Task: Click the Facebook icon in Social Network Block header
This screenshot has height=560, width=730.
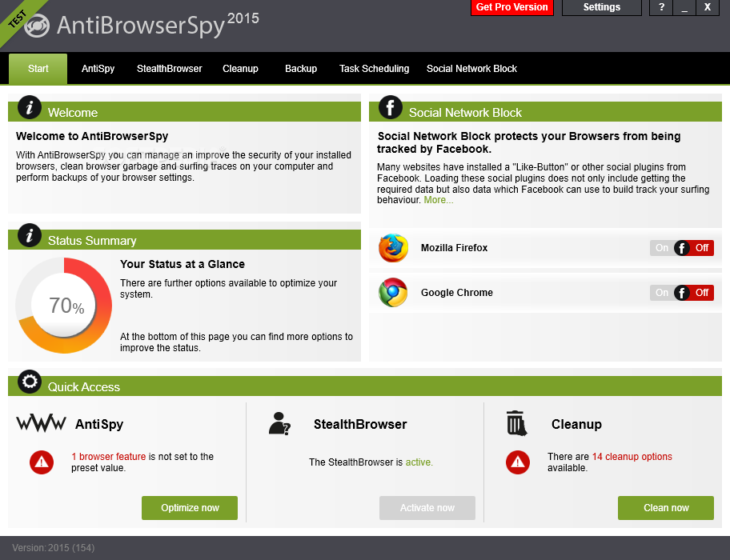Action: coord(390,107)
